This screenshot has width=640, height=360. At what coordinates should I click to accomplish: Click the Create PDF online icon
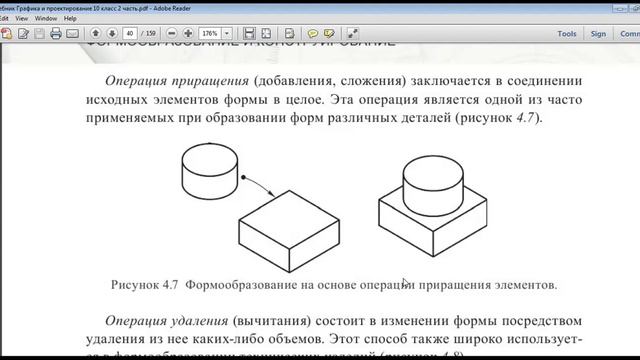click(7, 33)
